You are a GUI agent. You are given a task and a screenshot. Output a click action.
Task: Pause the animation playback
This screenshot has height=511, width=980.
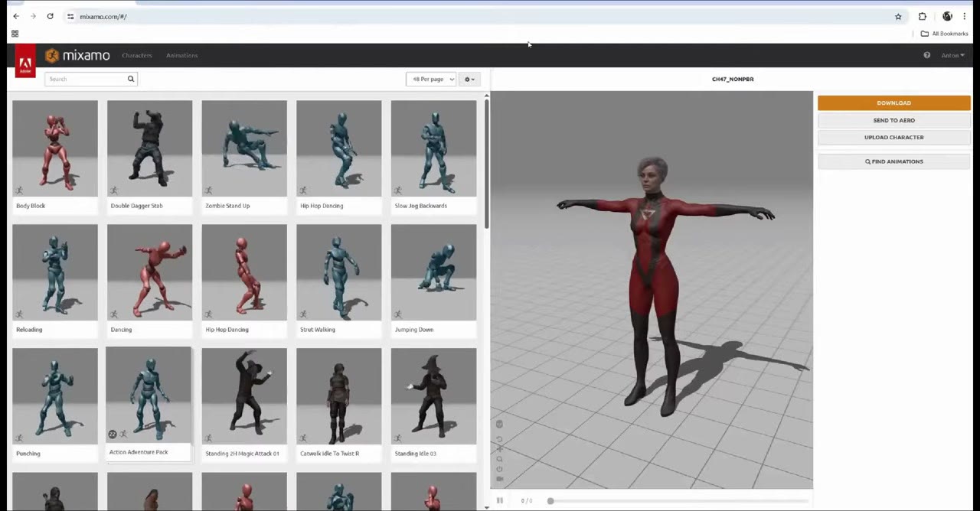coord(499,501)
